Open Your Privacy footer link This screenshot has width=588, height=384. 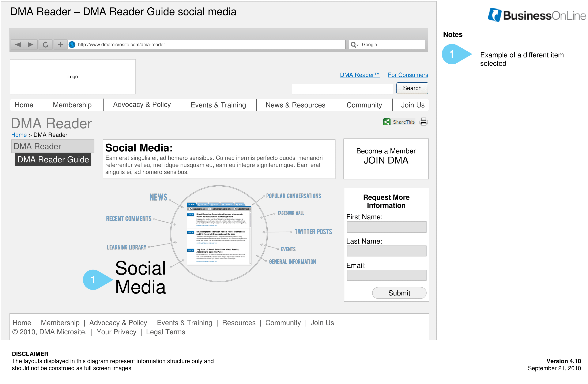116,332
